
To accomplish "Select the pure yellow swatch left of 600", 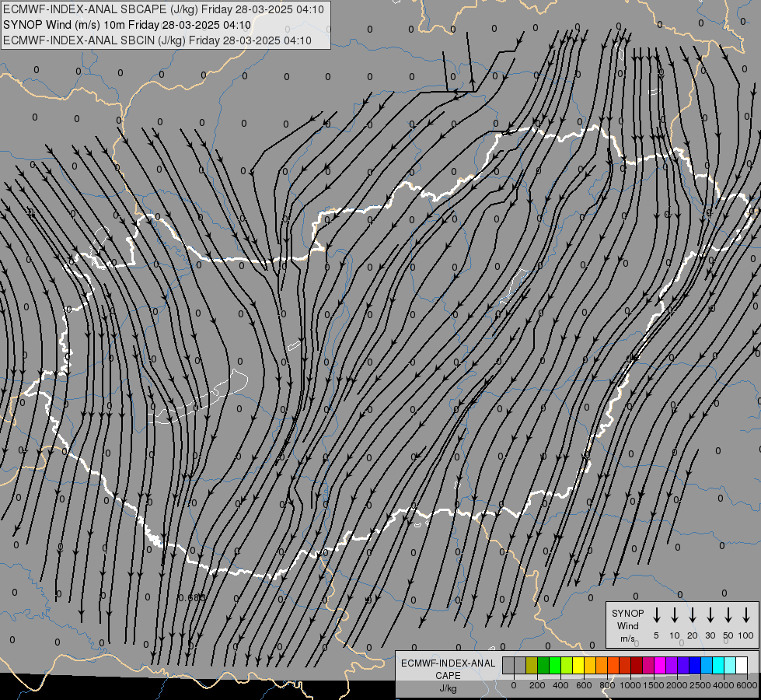I will [x=578, y=665].
